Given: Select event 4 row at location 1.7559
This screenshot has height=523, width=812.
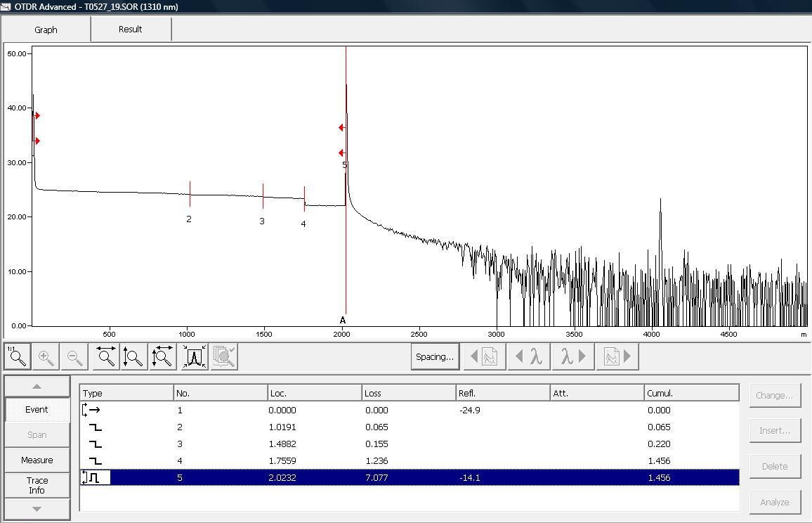Looking at the screenshot, I should click(409, 460).
